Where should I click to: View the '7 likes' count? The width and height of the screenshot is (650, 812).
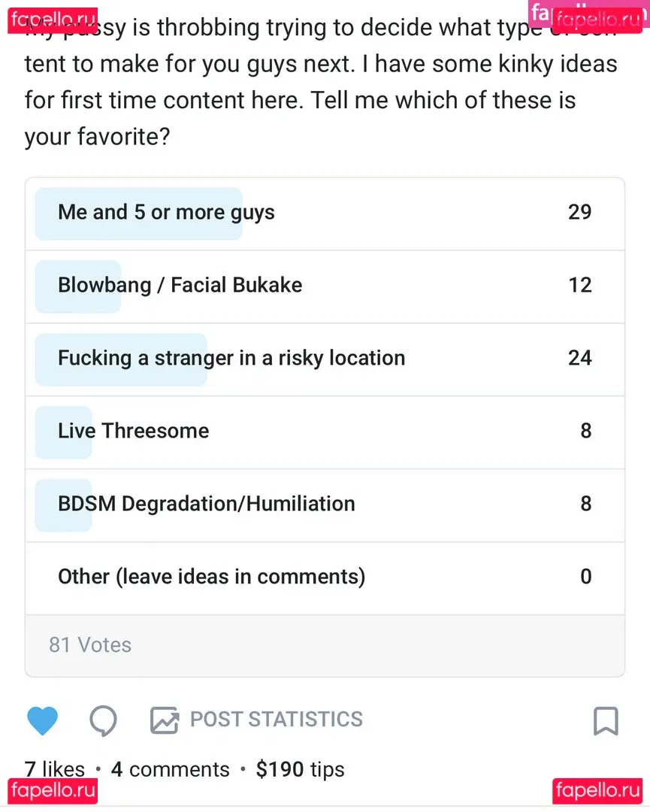[x=55, y=769]
